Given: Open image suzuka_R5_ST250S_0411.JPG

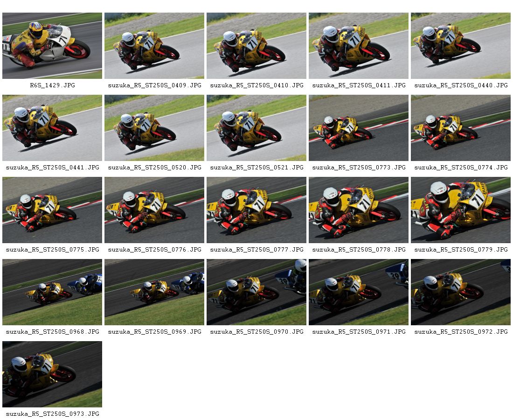Looking at the screenshot, I should [x=359, y=46].
